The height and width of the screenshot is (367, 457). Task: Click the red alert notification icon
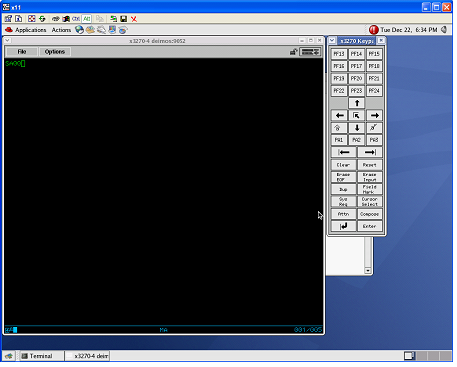[x=374, y=30]
